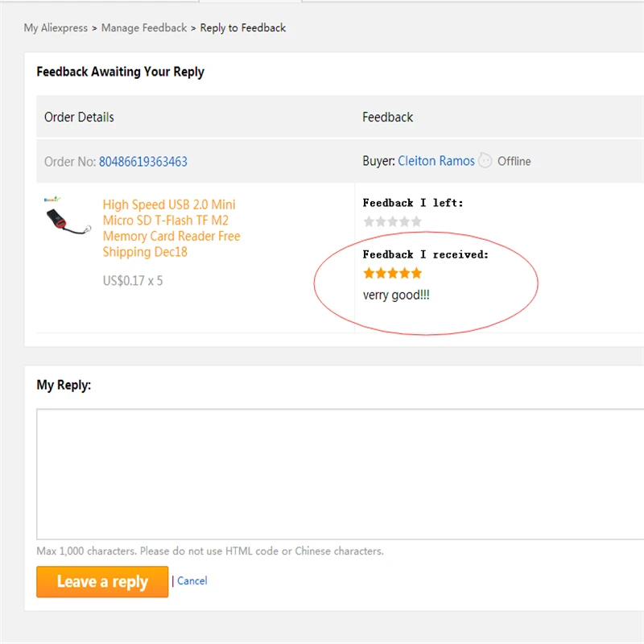The image size is (644, 644).
Task: Open the High Speed USB 2.0 product title
Action: click(x=171, y=228)
